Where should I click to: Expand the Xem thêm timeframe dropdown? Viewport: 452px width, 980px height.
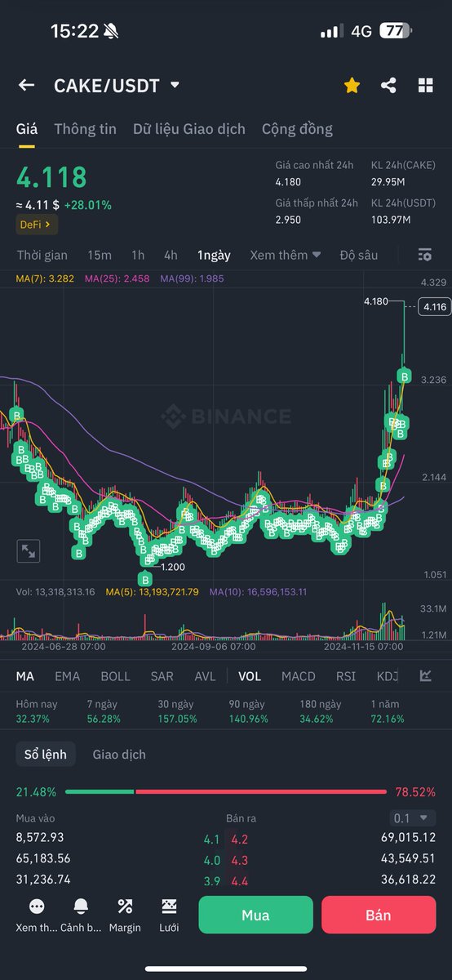285,255
